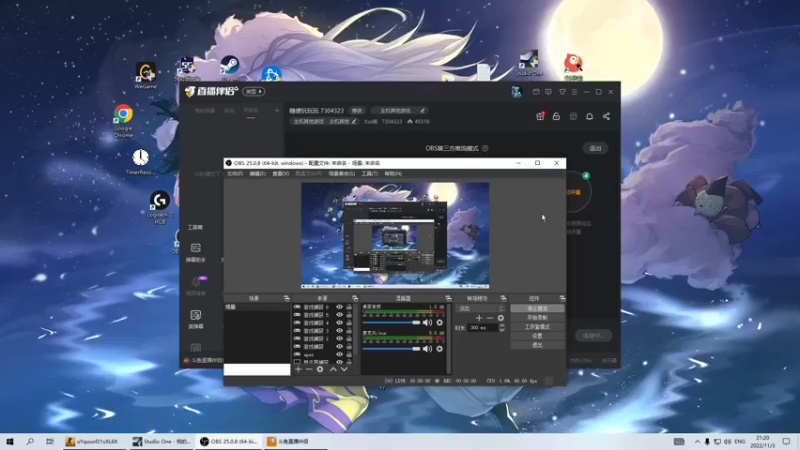Open the Windows Start button

pos(10,441)
